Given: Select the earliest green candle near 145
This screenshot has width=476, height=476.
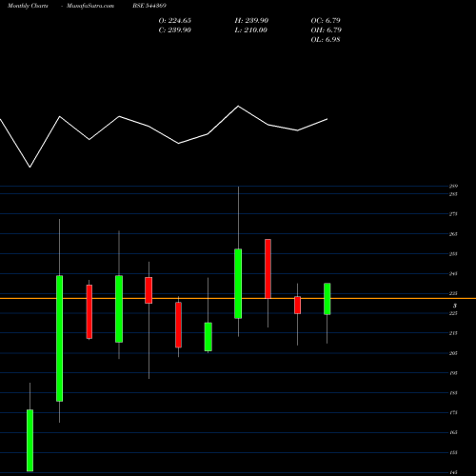Looking at the screenshot, I should (30, 441).
